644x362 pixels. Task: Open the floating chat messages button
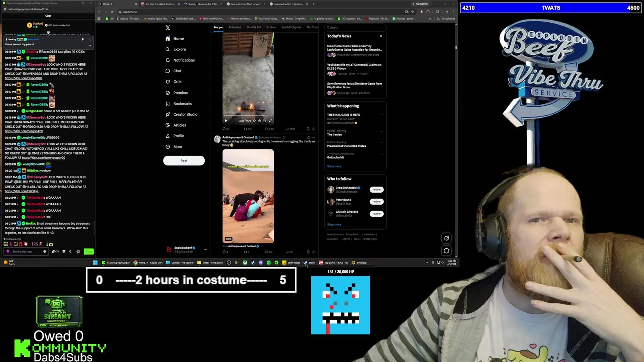(446, 251)
